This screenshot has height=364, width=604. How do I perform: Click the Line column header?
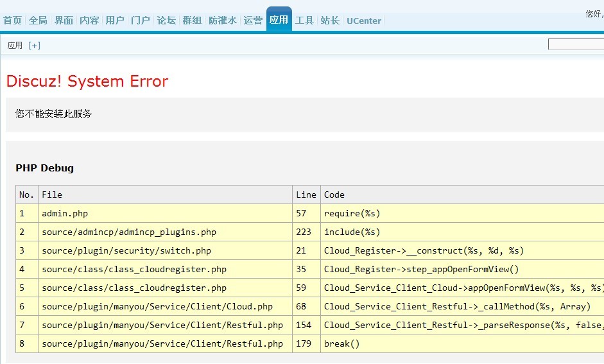(x=306, y=195)
